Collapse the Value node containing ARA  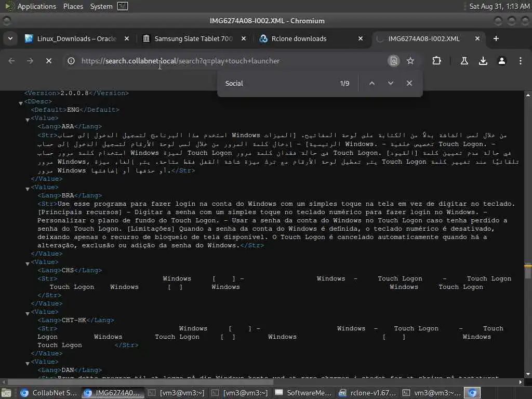click(x=28, y=119)
